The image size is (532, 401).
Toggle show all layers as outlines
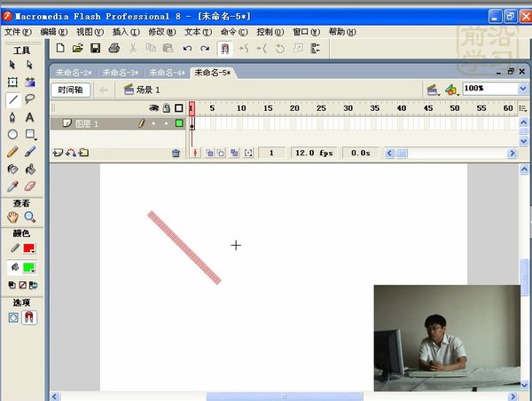tap(179, 108)
